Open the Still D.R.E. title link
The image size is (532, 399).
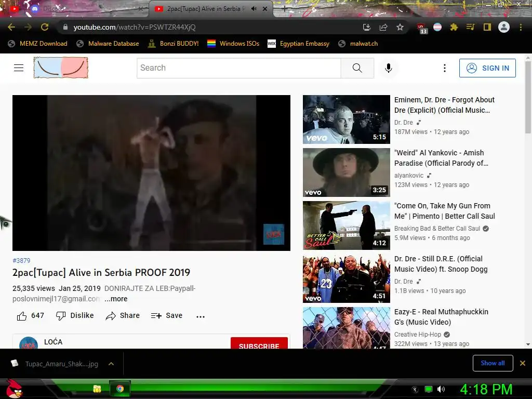click(441, 264)
